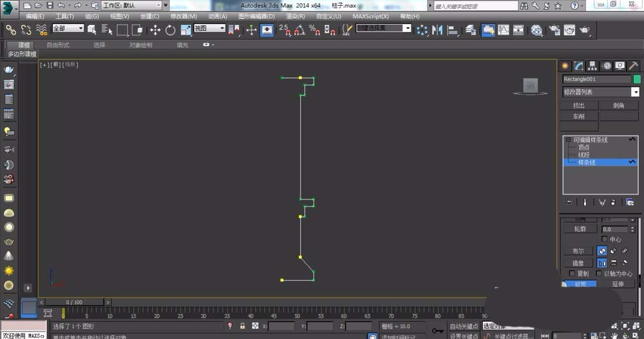Image resolution: width=644 pixels, height=339 pixels.
Task: Open the Utilities hammer panel icon
Action: coord(633,66)
